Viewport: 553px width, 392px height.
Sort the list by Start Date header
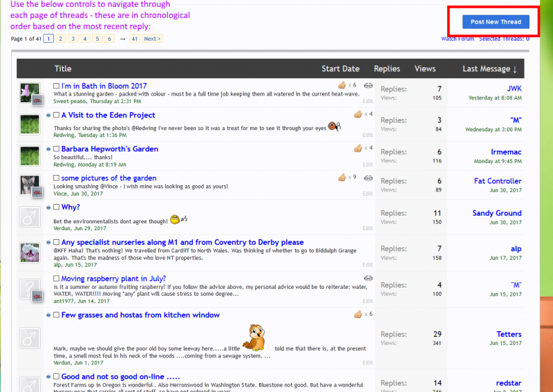pyautogui.click(x=340, y=68)
